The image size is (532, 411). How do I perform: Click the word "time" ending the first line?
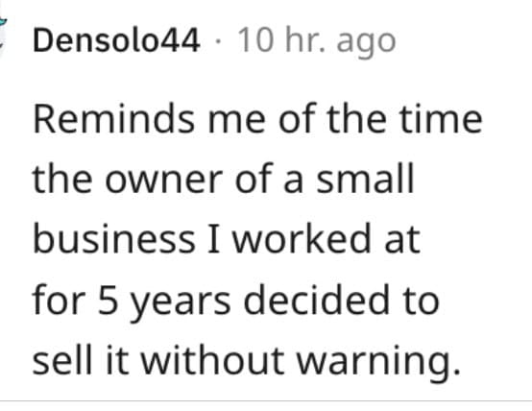[x=441, y=119]
